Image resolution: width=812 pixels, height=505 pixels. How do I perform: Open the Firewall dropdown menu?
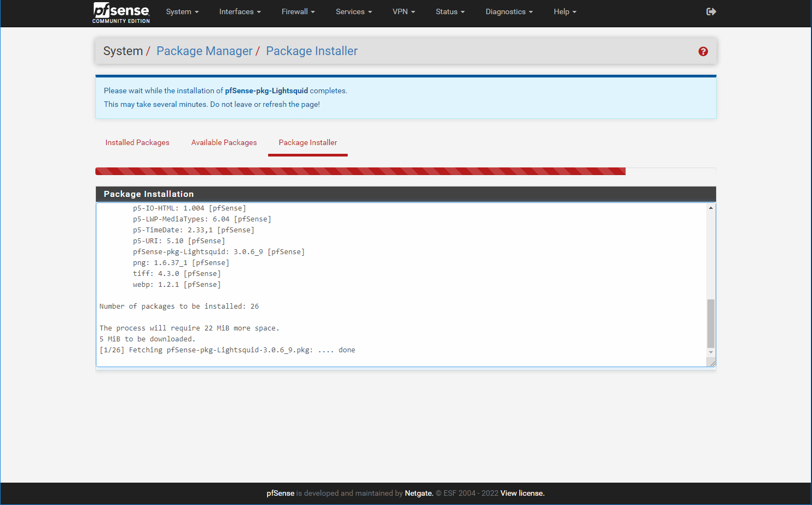pos(298,11)
